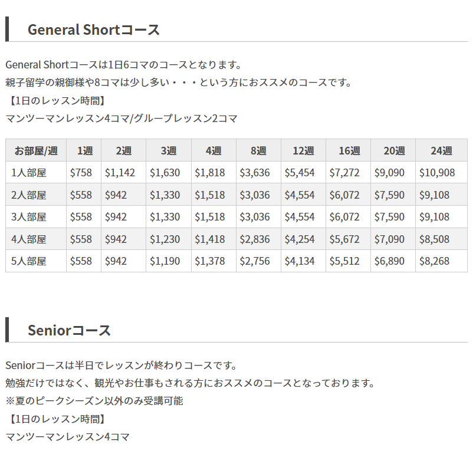The image size is (476, 451).
Task: Click the 4週 column header
Action: (214, 150)
